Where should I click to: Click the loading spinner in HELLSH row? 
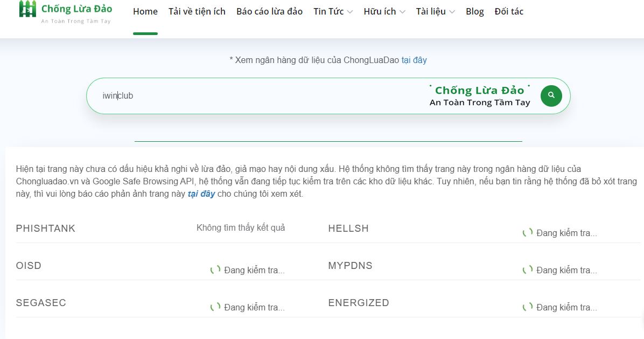coord(527,233)
